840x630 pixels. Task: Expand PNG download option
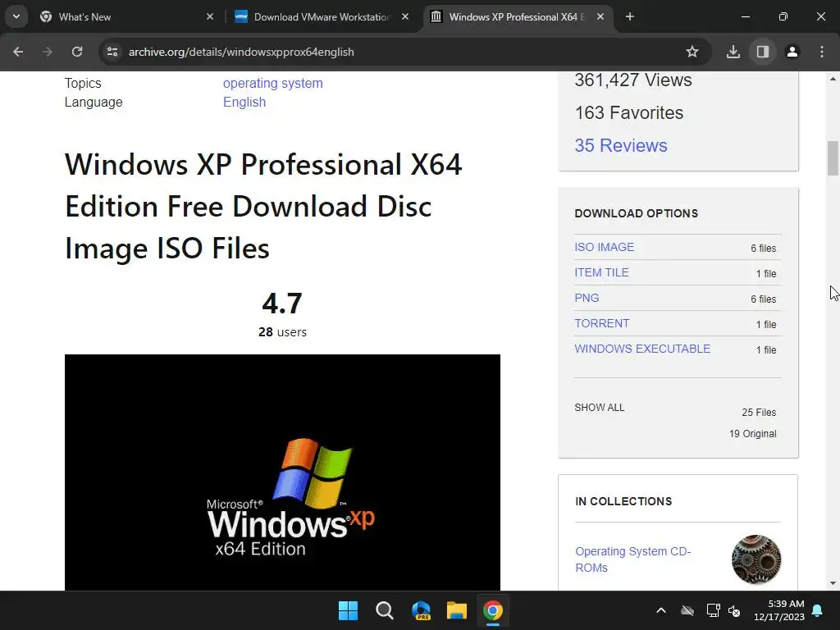[x=587, y=298]
